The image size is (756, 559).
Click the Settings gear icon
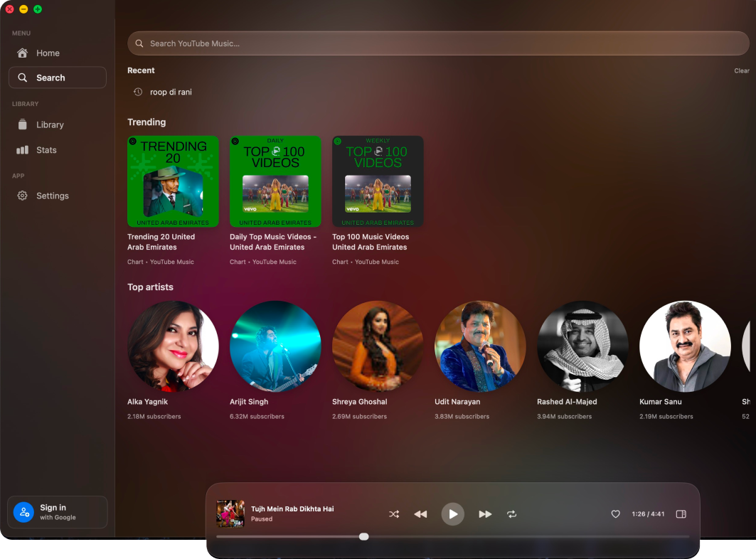[x=22, y=196]
